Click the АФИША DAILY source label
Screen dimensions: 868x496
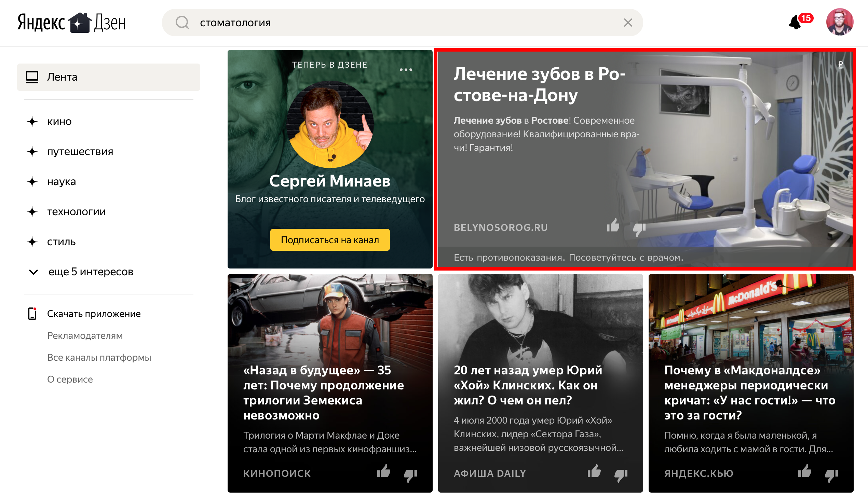coord(490,473)
